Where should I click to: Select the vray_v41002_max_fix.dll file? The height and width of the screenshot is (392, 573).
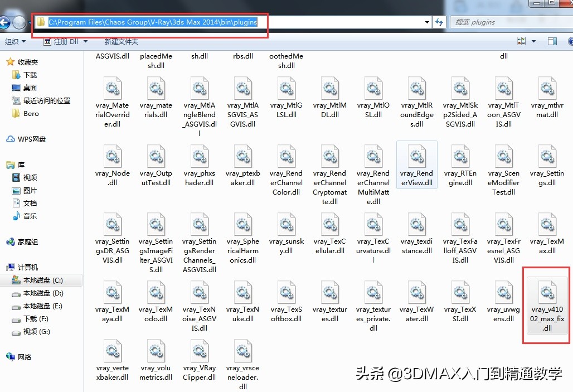click(x=547, y=294)
